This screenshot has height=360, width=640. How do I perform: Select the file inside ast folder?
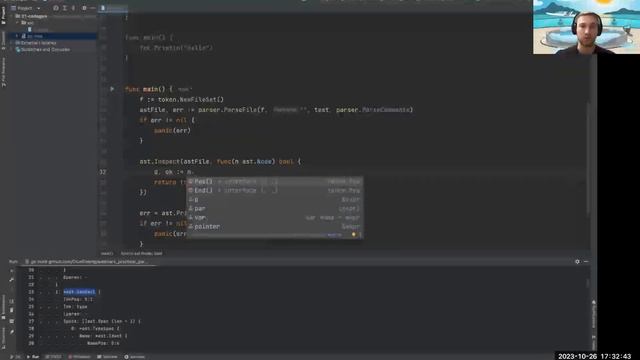(x=38, y=29)
